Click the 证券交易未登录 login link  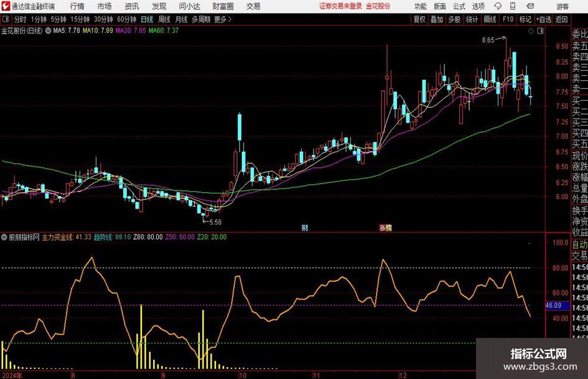click(x=340, y=6)
